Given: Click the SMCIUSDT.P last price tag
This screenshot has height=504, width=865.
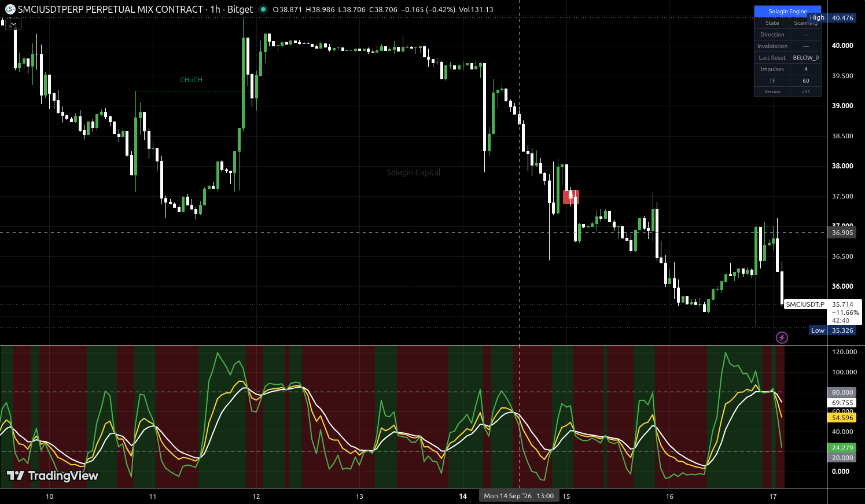Looking at the screenshot, I should coord(805,304).
